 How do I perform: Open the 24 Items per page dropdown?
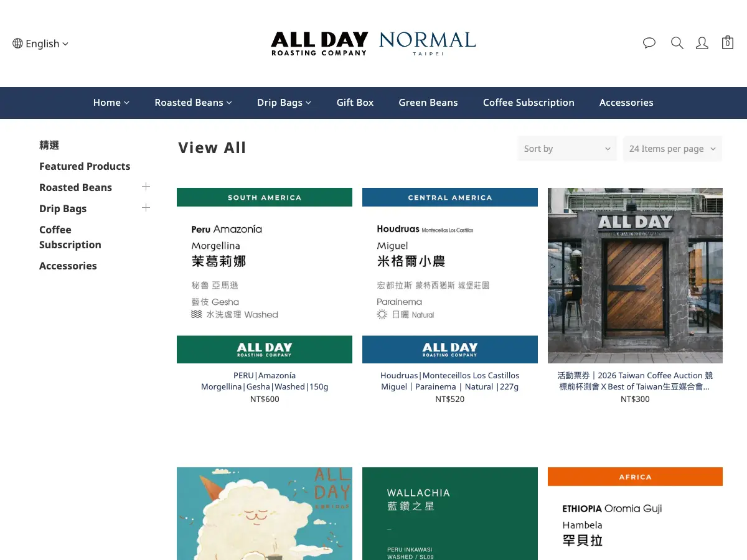[672, 149]
